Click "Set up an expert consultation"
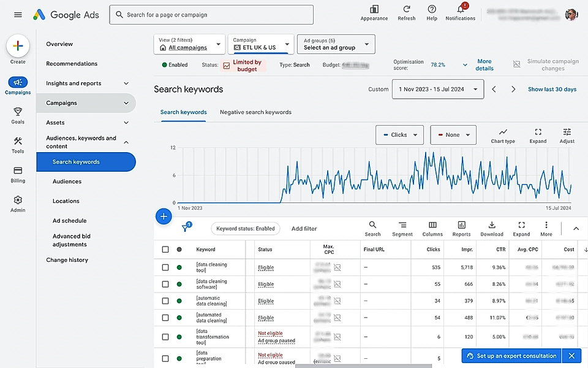Viewport: 588px width, 368px height. (511, 356)
